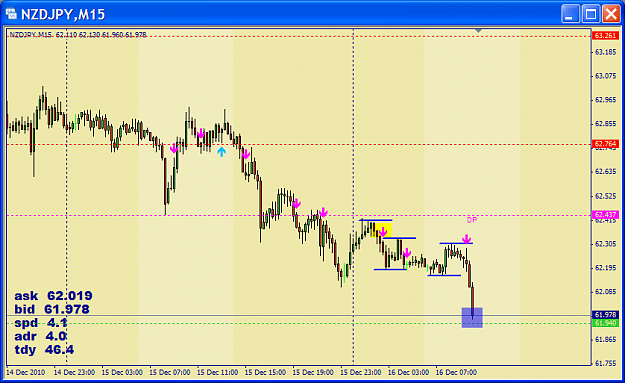Click the green 61.940 price label
The image size is (625, 383).
tap(605, 323)
